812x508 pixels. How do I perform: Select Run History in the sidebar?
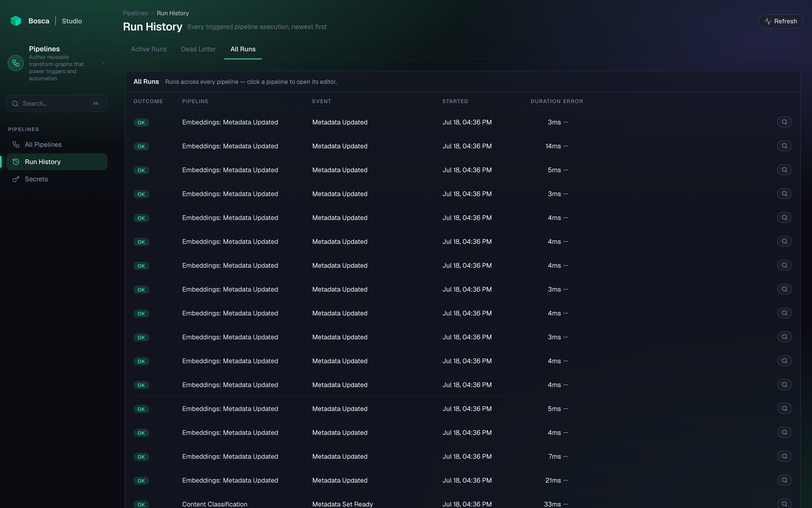57,162
